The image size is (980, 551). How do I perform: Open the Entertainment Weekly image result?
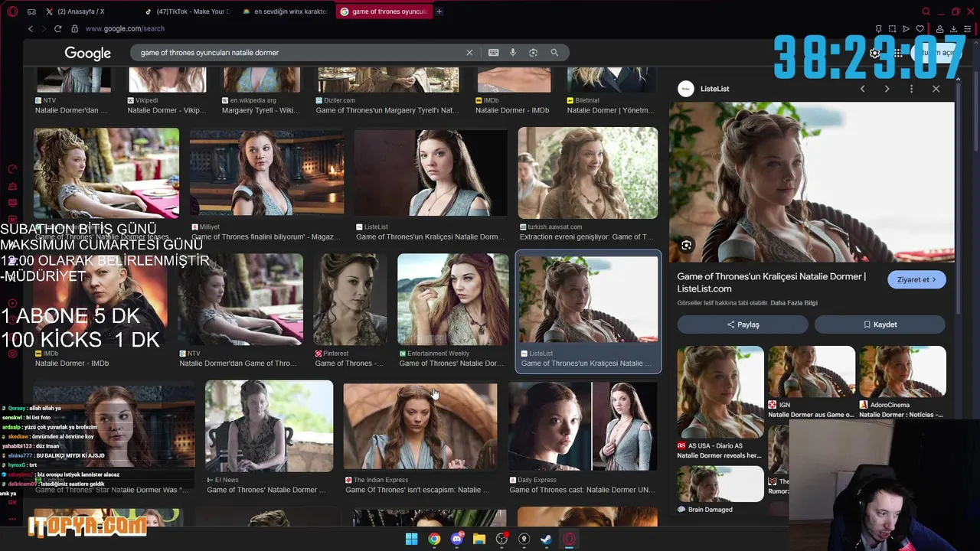(x=452, y=299)
